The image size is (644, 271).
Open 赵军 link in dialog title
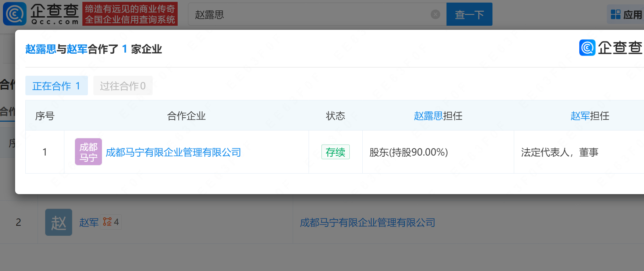77,49
